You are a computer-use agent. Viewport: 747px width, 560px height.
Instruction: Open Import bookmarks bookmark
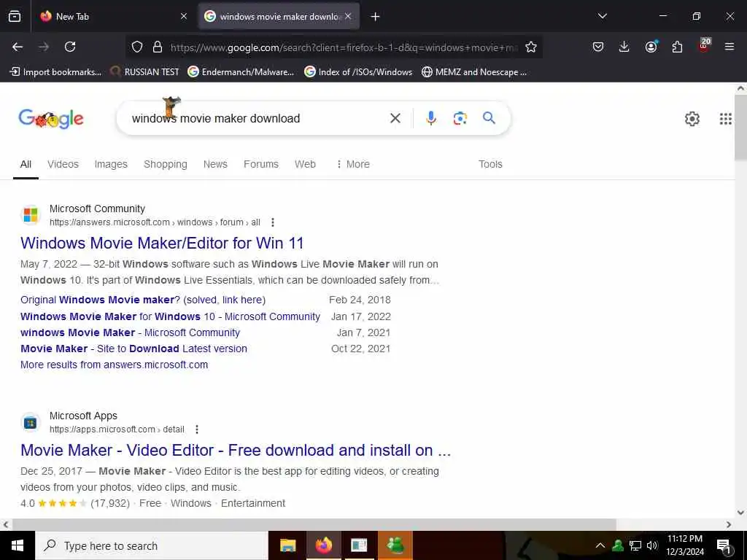(x=55, y=72)
